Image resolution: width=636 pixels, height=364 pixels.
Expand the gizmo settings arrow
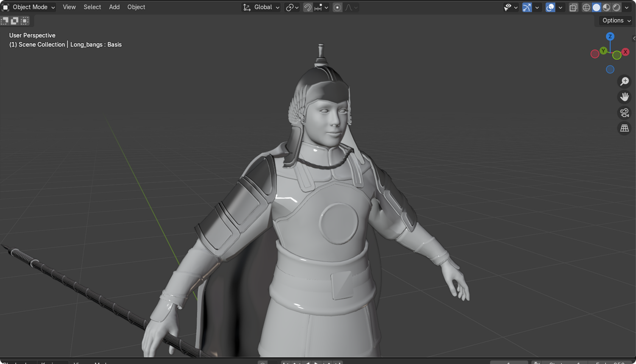tap(537, 7)
